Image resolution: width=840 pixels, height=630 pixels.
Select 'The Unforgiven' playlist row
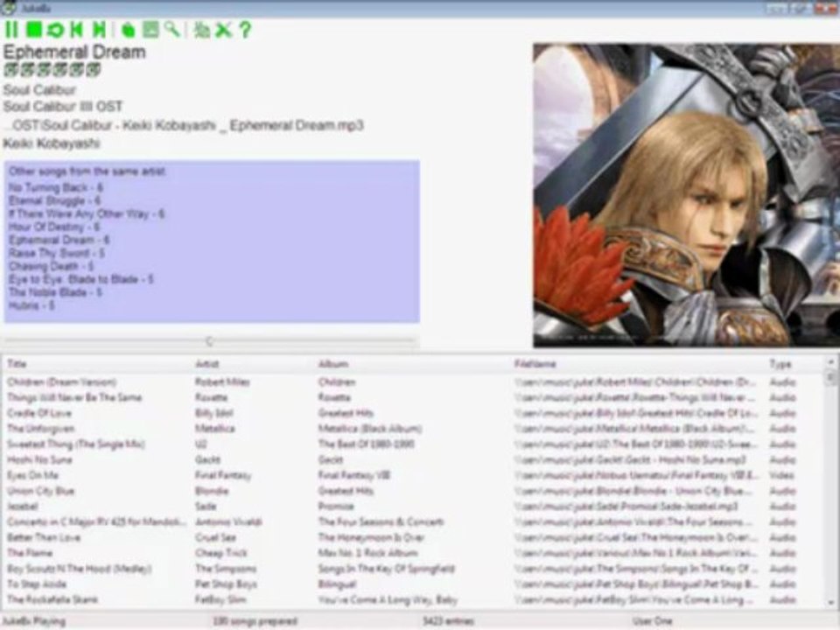(x=412, y=429)
